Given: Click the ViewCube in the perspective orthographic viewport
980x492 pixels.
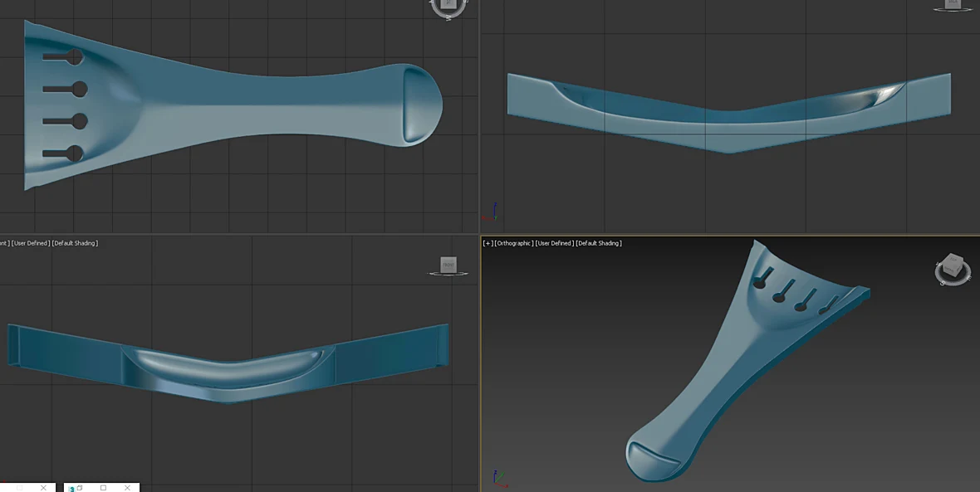Looking at the screenshot, I should click(x=953, y=269).
